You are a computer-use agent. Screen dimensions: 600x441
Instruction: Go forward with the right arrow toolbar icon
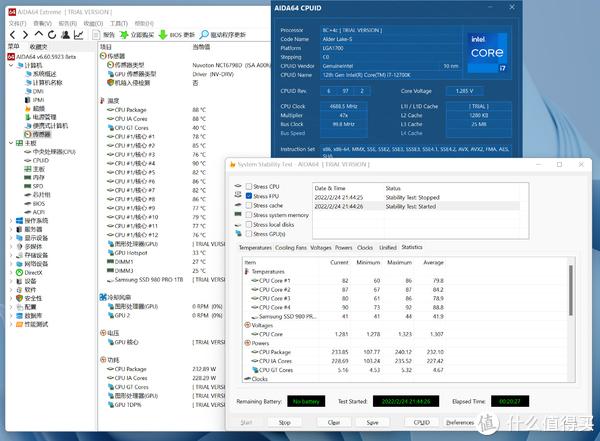[25, 35]
